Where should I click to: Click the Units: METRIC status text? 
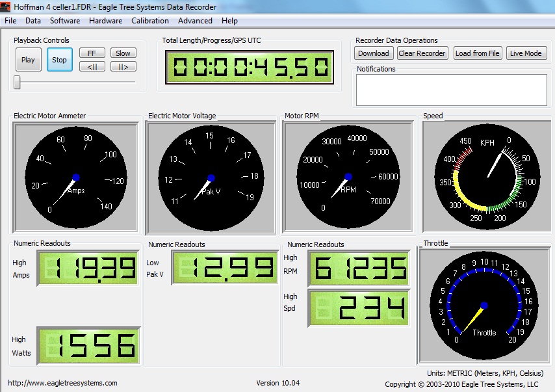[x=485, y=373]
